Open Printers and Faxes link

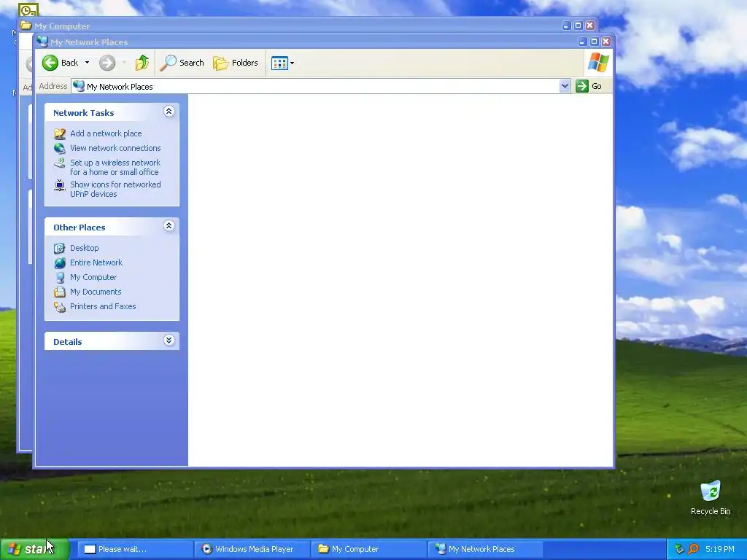click(x=103, y=306)
